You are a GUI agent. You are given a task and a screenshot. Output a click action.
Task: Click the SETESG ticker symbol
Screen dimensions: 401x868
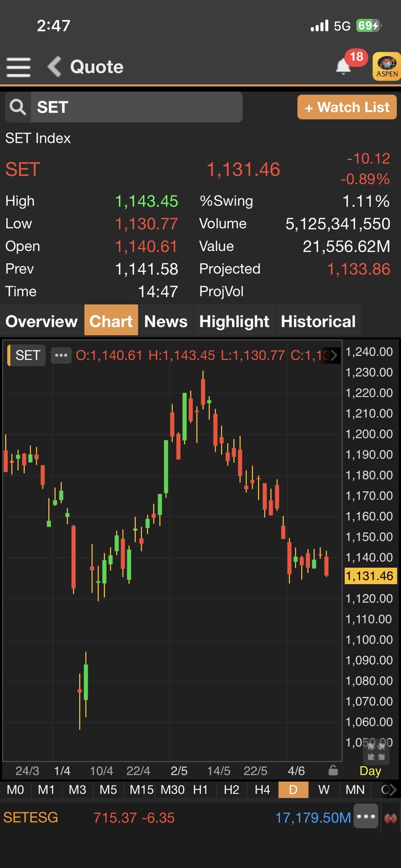[30, 818]
